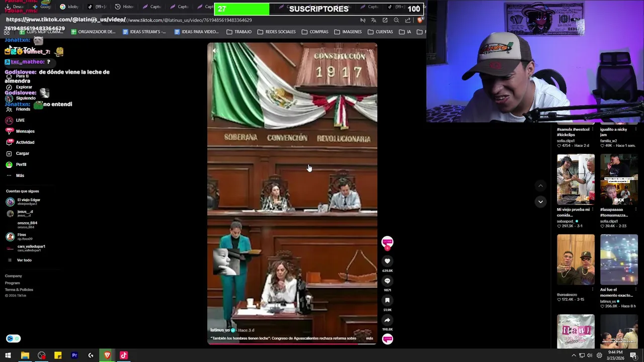Screen dimensions: 644x362
Task: Click the zoom magnifier icon in address bar
Action: (396, 20)
